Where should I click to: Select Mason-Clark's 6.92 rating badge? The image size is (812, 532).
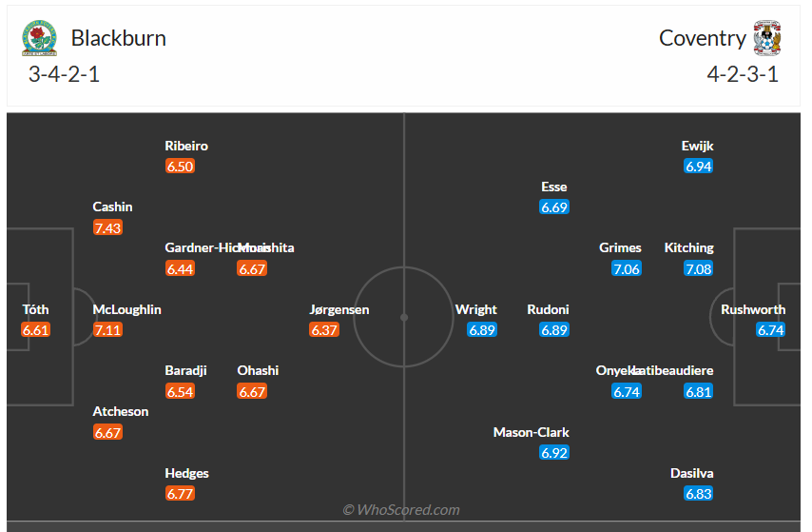click(554, 453)
